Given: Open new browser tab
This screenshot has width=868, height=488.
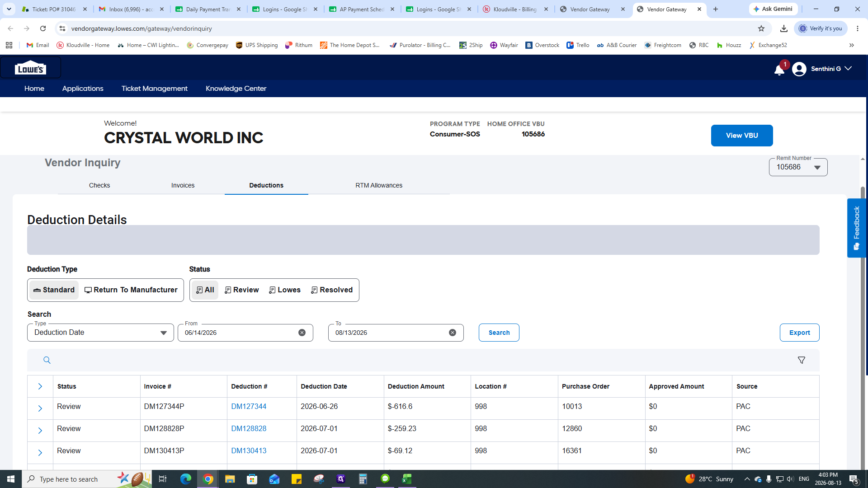Looking at the screenshot, I should click(716, 9).
